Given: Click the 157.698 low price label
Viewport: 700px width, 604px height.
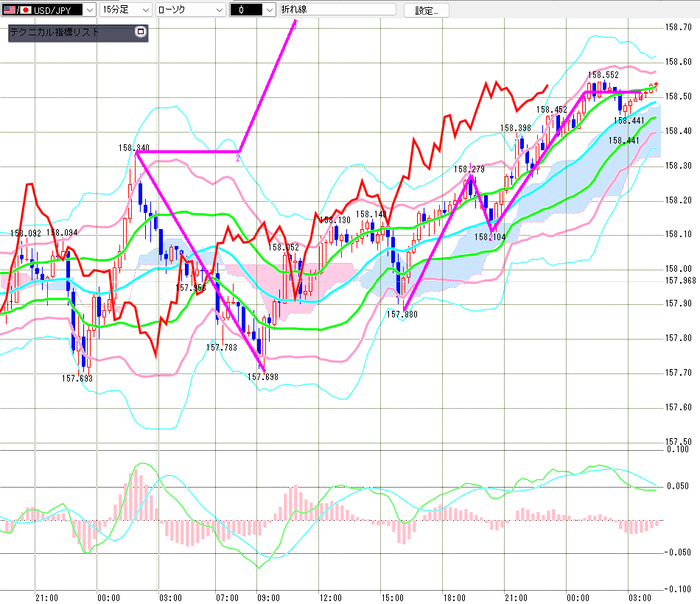Looking at the screenshot, I should 263,377.
